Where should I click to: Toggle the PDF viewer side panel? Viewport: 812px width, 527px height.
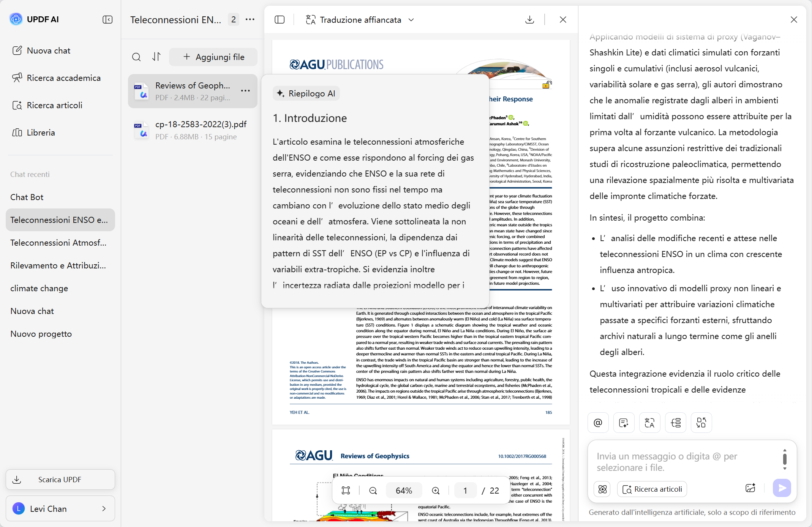[x=280, y=20]
